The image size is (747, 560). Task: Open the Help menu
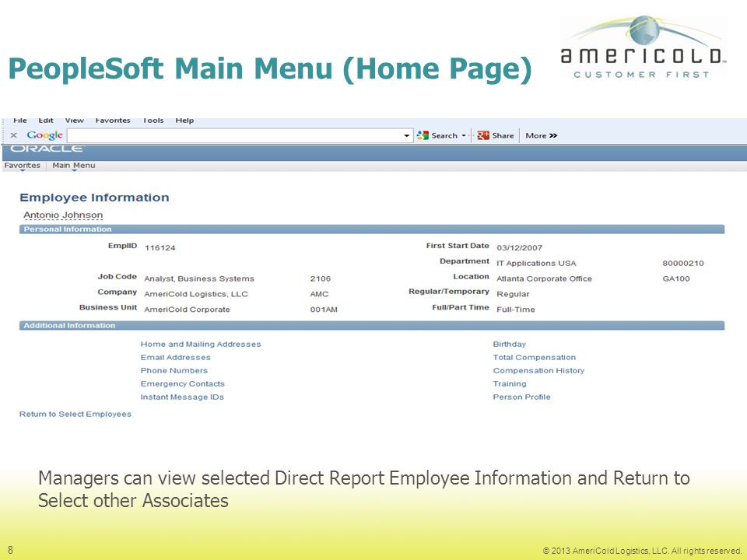184,121
